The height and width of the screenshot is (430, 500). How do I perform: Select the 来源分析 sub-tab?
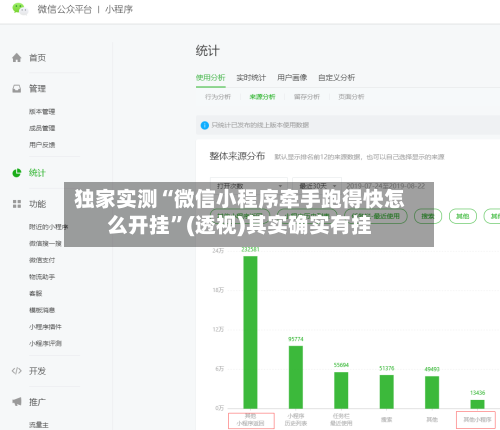click(x=262, y=97)
